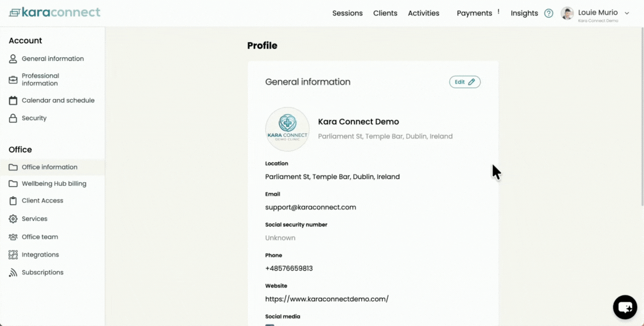Click the calendar icon beside Calendar and schedule
The height and width of the screenshot is (326, 644).
(x=13, y=101)
